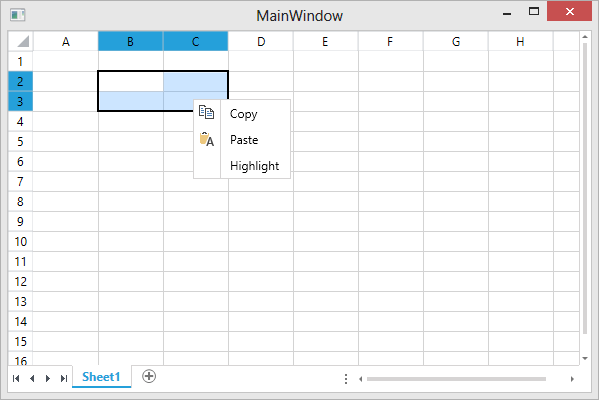Go to last sheet navigation arrow

[64, 378]
